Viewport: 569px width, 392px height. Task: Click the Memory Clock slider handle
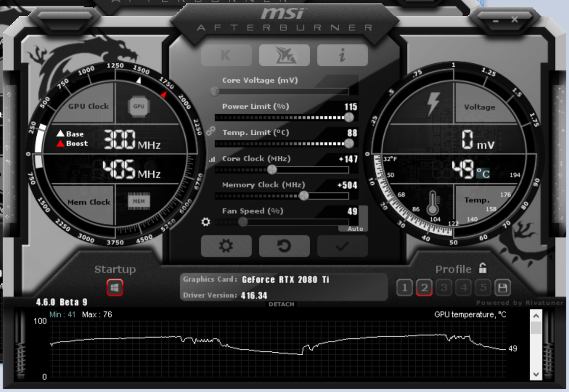(x=304, y=196)
